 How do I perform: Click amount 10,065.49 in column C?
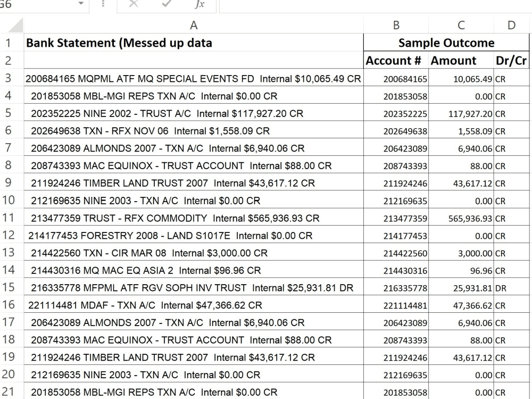pyautogui.click(x=461, y=78)
